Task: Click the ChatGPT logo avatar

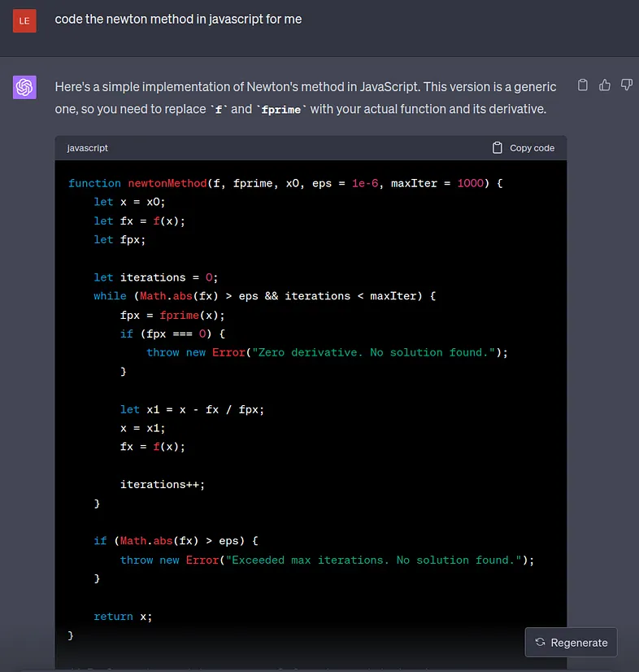Action: click(x=24, y=87)
